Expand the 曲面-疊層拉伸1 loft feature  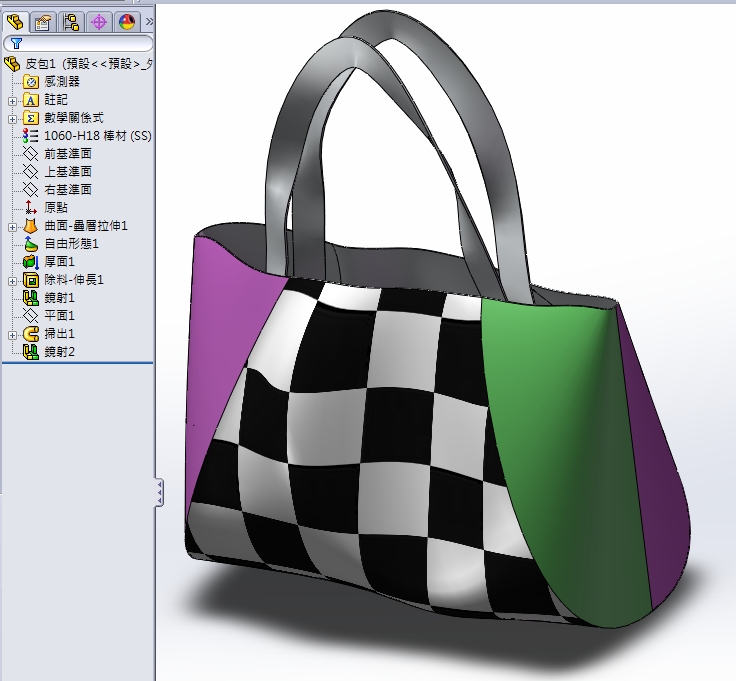(x=12, y=227)
